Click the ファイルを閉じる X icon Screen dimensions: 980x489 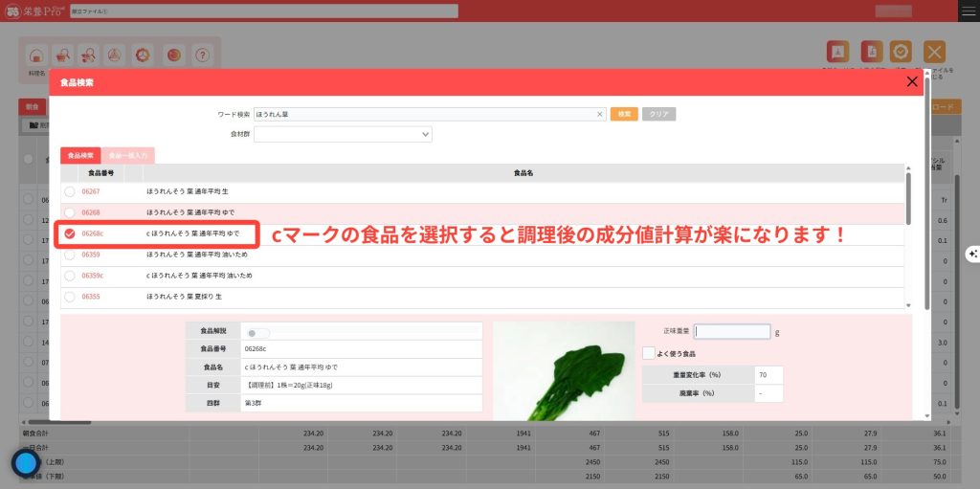click(x=934, y=53)
